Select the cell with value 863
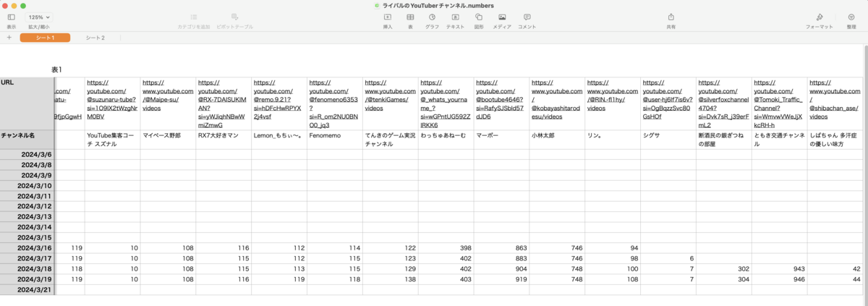 [502, 248]
